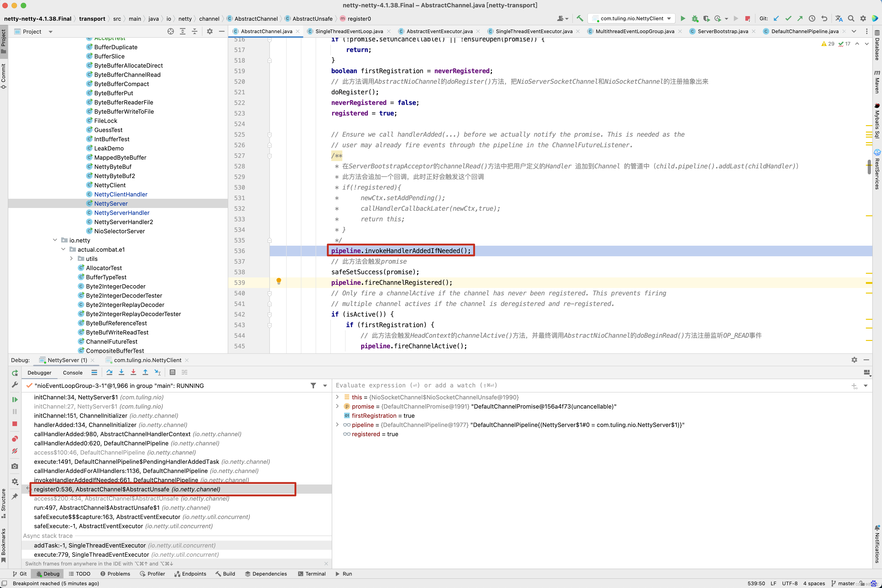882x588 pixels.
Task: Switch to SingleThreadEventLoop.java editor tab
Action: (x=349, y=32)
